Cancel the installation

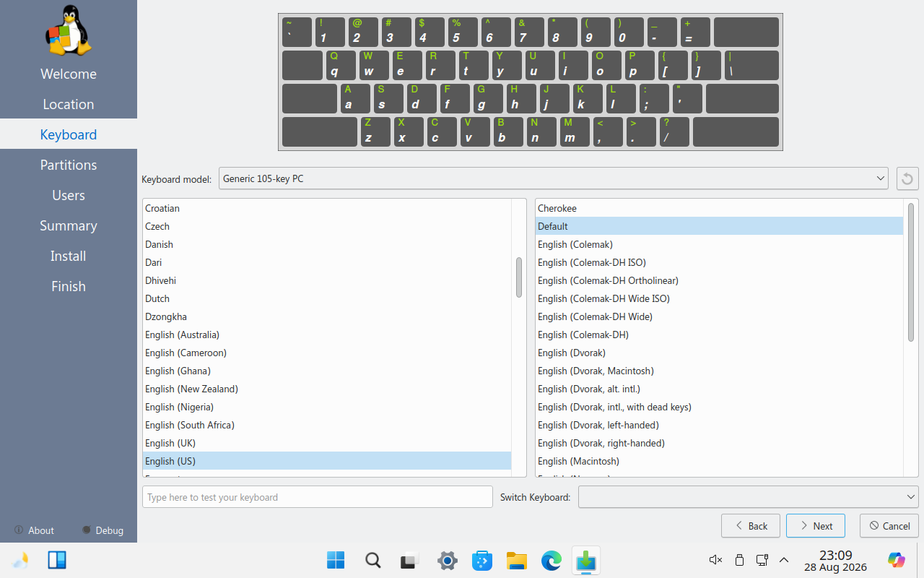(889, 526)
